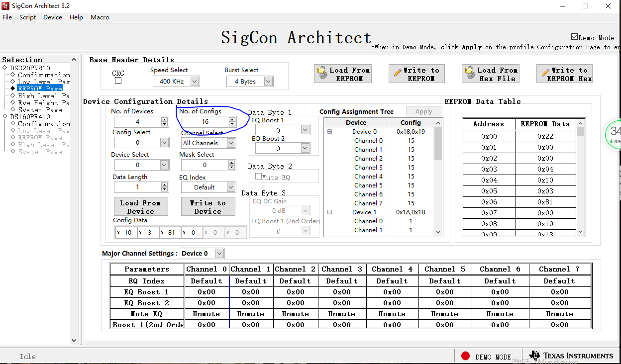
Task: Open the Major Channel Settings device dropdown
Action: [219, 253]
